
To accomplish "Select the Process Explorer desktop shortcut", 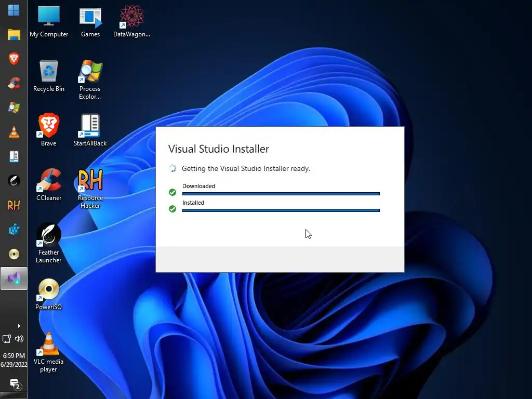I will click(90, 79).
